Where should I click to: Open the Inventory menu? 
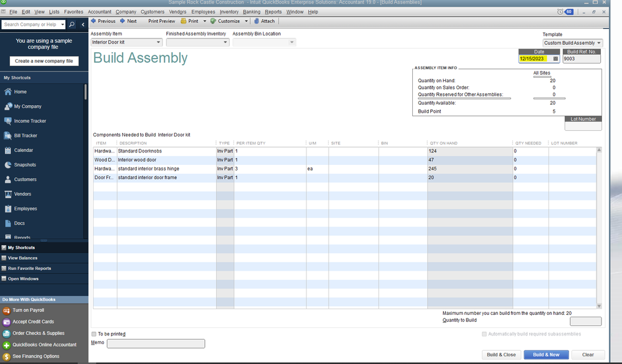(x=229, y=12)
